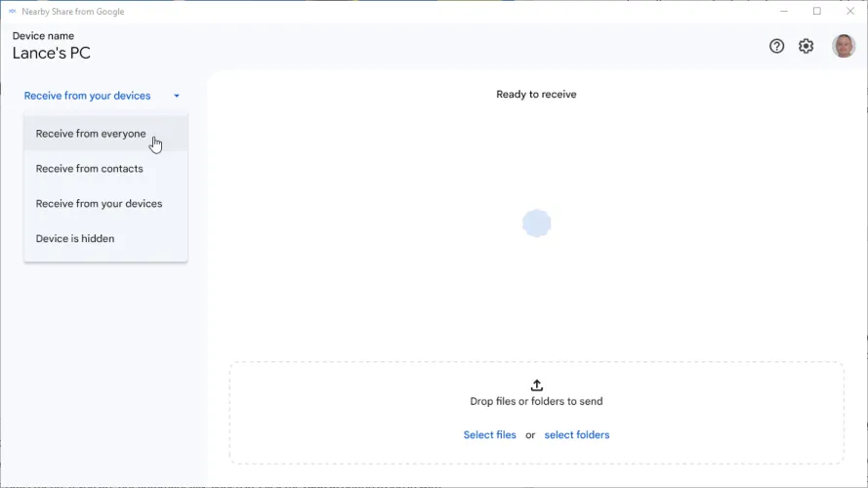Click the Nearby Share title bar app icon
Screen dimensions: 868x488
pos(13,12)
